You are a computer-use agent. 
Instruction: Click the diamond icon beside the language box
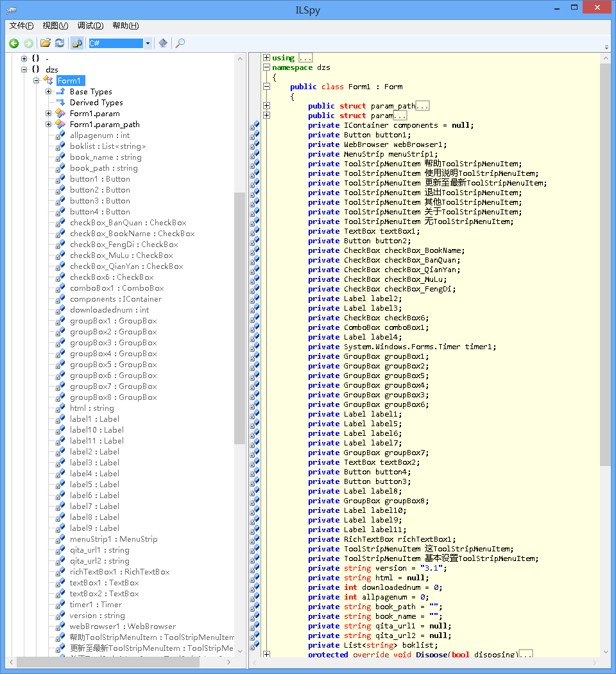pos(163,43)
